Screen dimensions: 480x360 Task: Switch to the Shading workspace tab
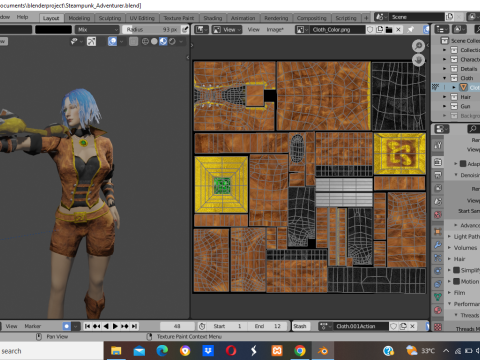coord(213,18)
